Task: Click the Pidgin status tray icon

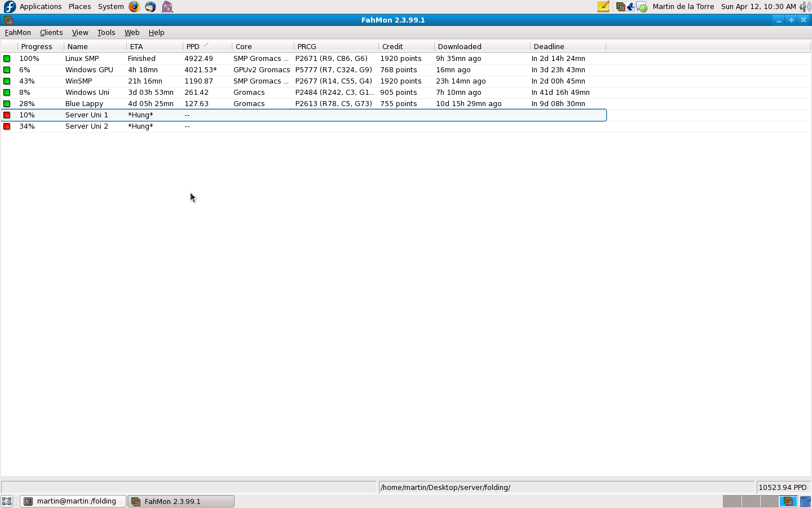Action: pyautogui.click(x=642, y=7)
